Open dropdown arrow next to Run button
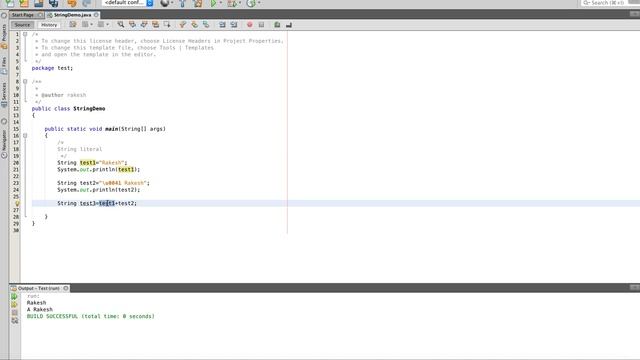Screen dimensions: 640x360 (221, 3)
